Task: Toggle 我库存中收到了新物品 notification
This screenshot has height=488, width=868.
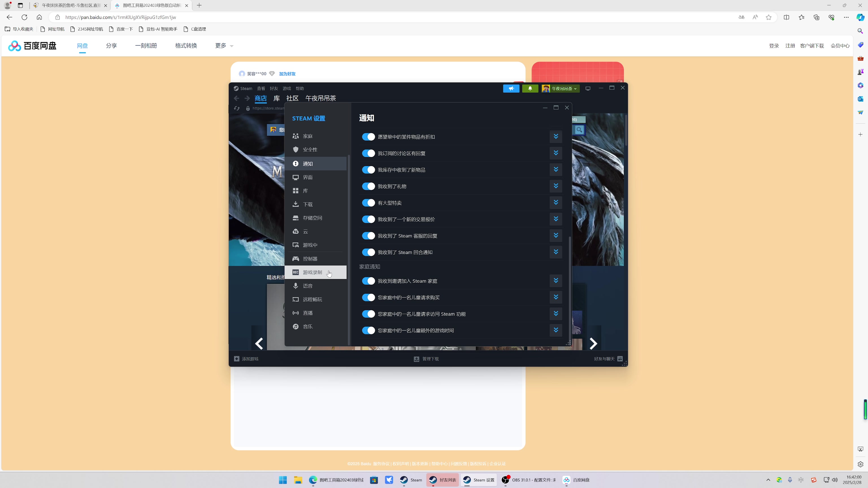Action: (x=368, y=170)
